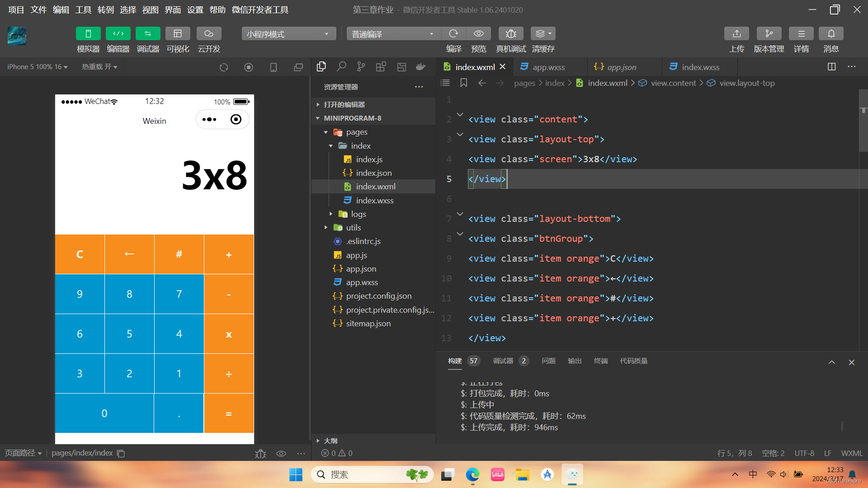Open Version Management (版本管理) icon

(769, 34)
